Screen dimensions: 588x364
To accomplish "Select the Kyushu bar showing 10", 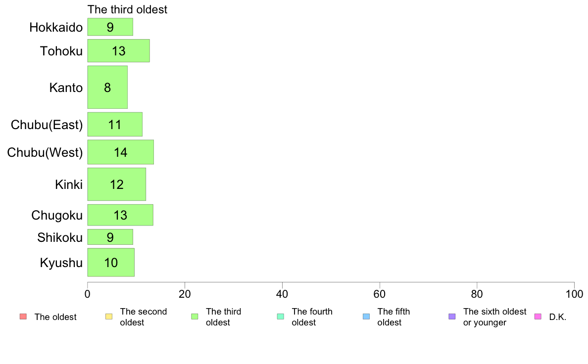I will point(111,263).
